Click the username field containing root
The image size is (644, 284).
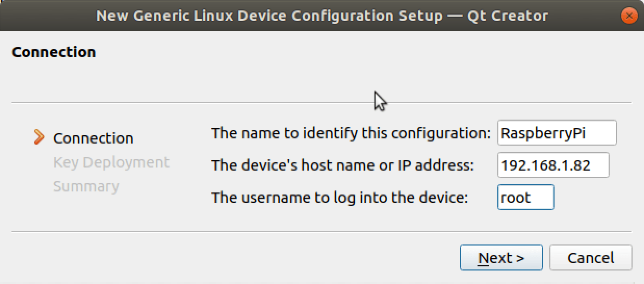(x=525, y=198)
